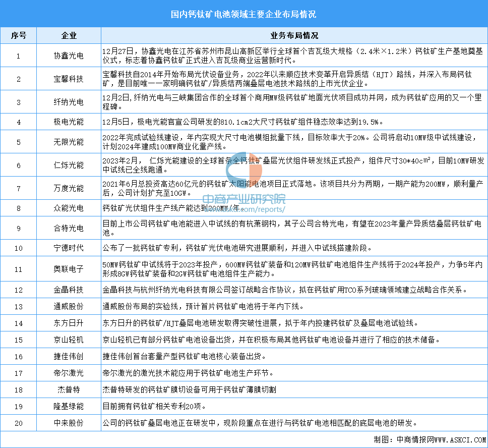The image size is (488, 448).
Task: Select the company cell "纤纳光电"
Action: coord(69,102)
